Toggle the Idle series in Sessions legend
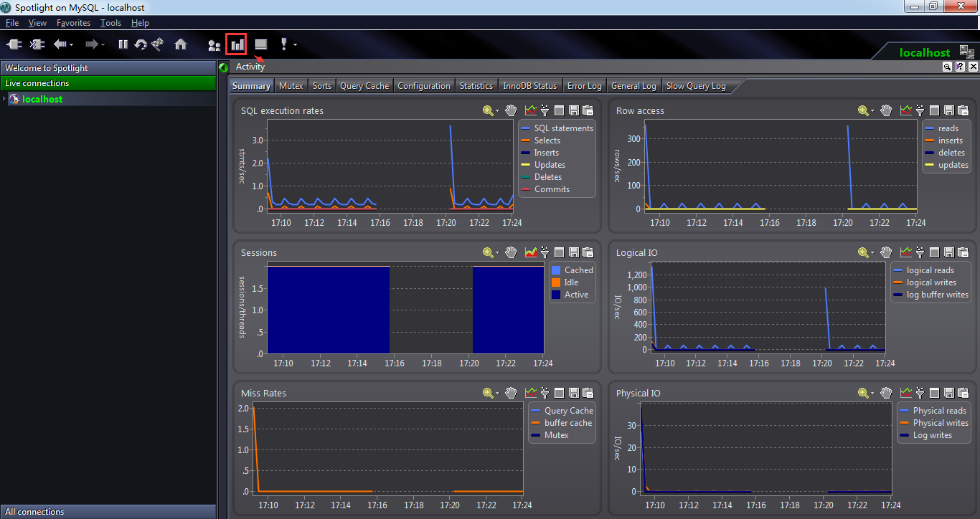The height and width of the screenshot is (519, 980). click(570, 282)
